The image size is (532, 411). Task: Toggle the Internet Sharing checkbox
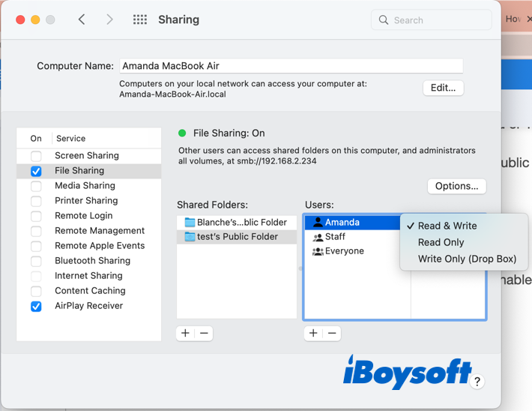(x=36, y=276)
